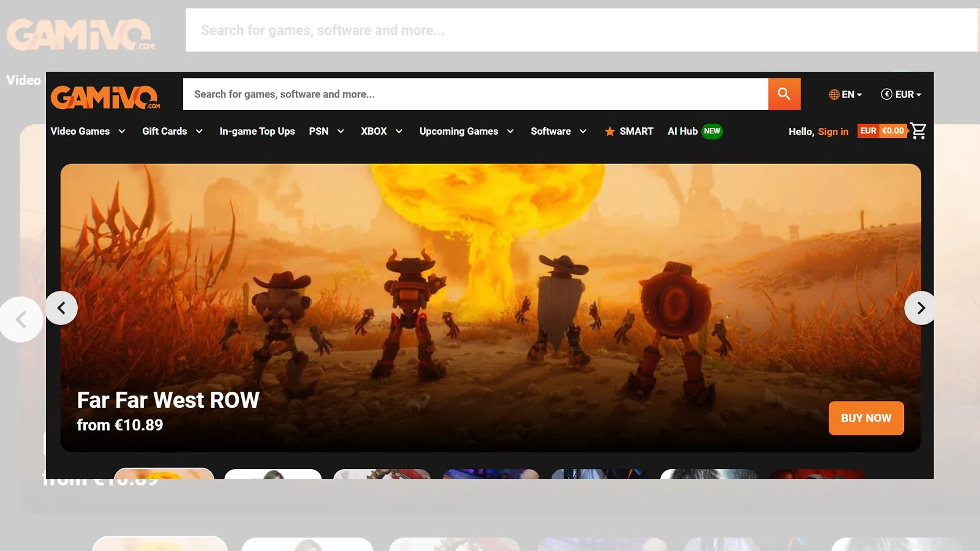980x551 pixels.
Task: Click the Sign in link
Action: pyautogui.click(x=833, y=132)
